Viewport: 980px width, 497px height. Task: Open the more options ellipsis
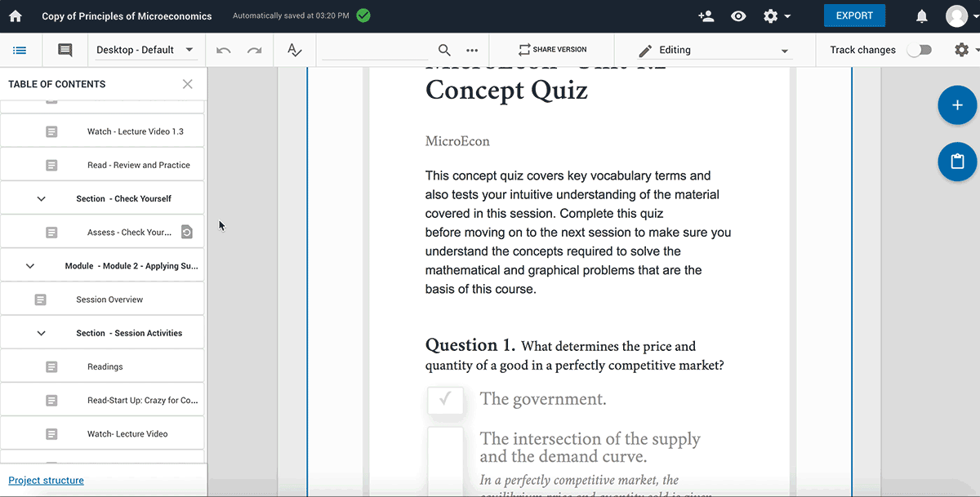[472, 50]
